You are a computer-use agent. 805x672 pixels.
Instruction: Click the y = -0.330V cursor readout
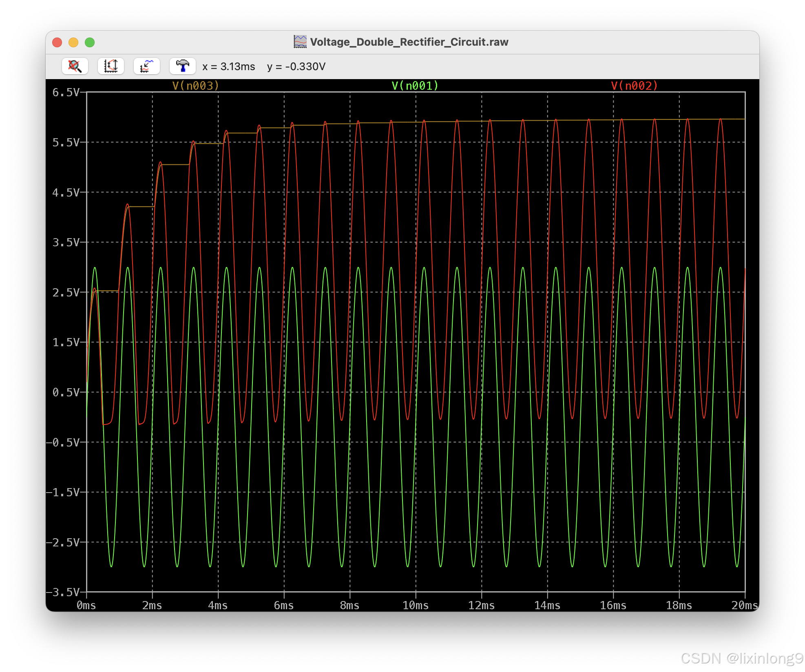pos(296,66)
